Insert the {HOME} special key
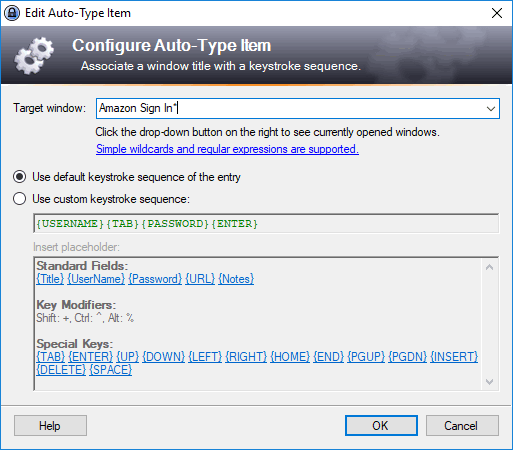Viewport: 513px width, 450px height. point(290,357)
